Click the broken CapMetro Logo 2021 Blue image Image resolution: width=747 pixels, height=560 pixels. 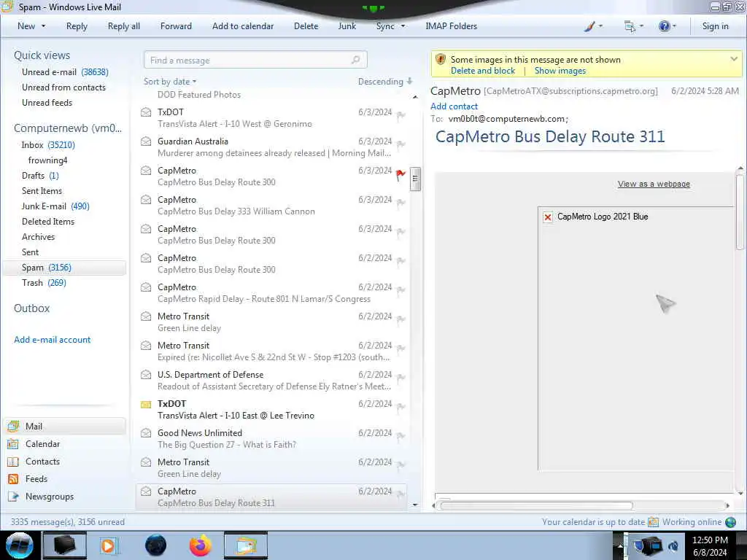[548, 217]
